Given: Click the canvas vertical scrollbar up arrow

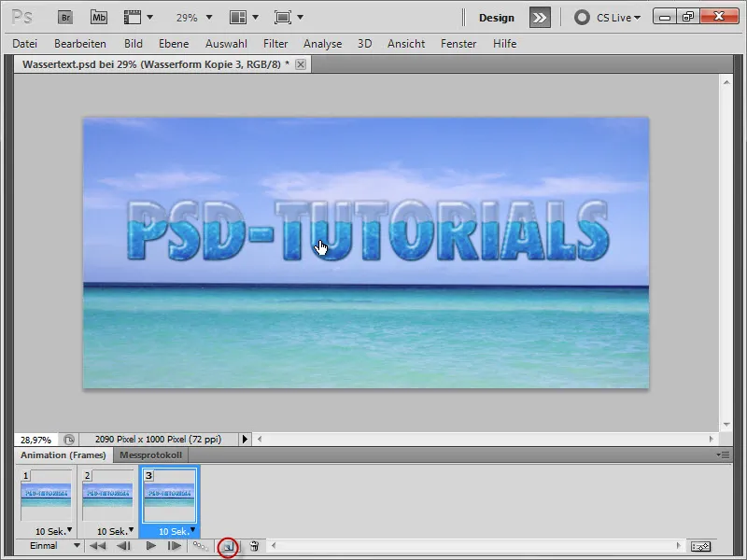Looking at the screenshot, I should point(726,82).
